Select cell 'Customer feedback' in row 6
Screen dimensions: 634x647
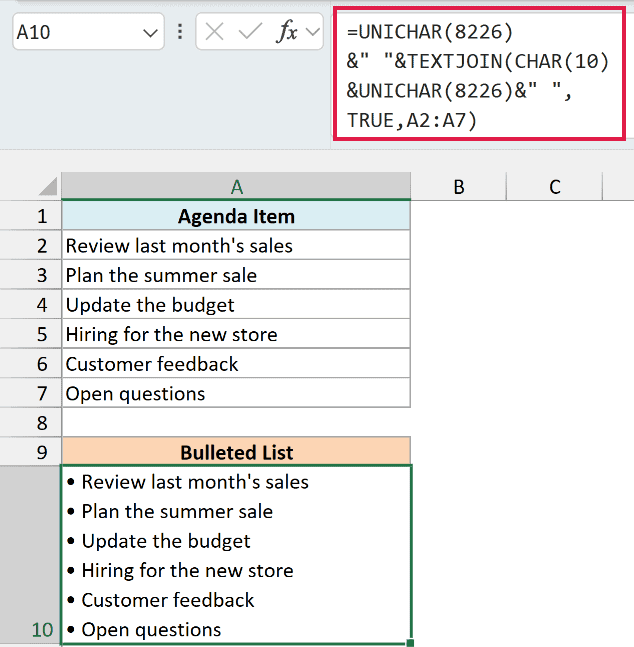click(x=236, y=364)
